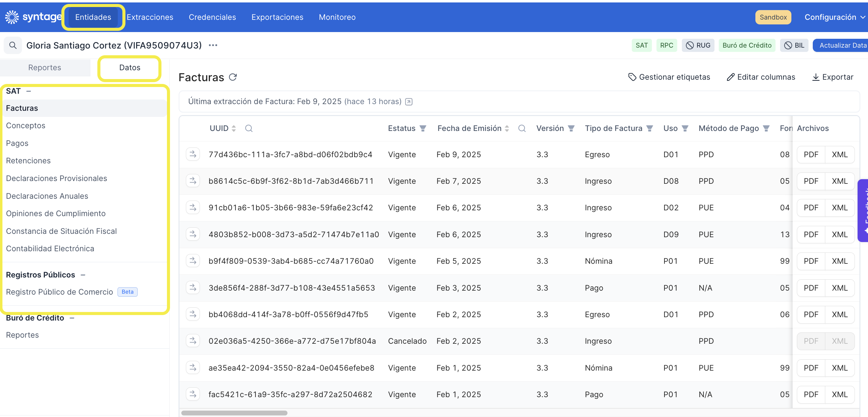Open row arrow icon for invoice 4803b852
This screenshot has height=417, width=868.
pos(193,234)
